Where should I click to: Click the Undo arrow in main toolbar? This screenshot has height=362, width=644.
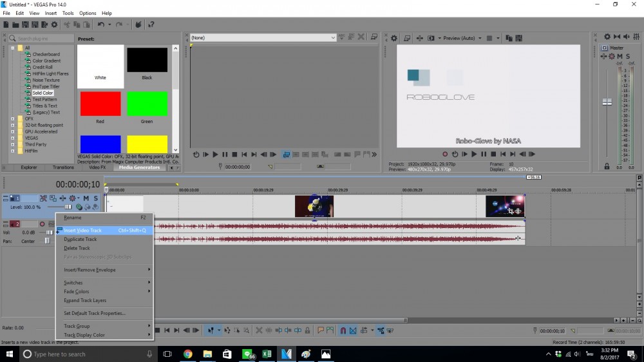click(100, 24)
